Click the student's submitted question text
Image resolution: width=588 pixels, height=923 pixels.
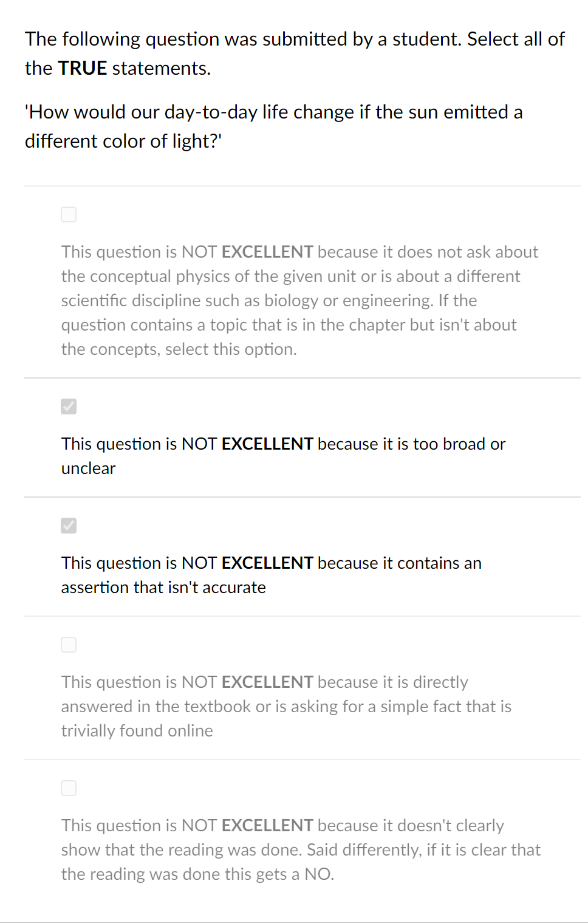point(273,126)
